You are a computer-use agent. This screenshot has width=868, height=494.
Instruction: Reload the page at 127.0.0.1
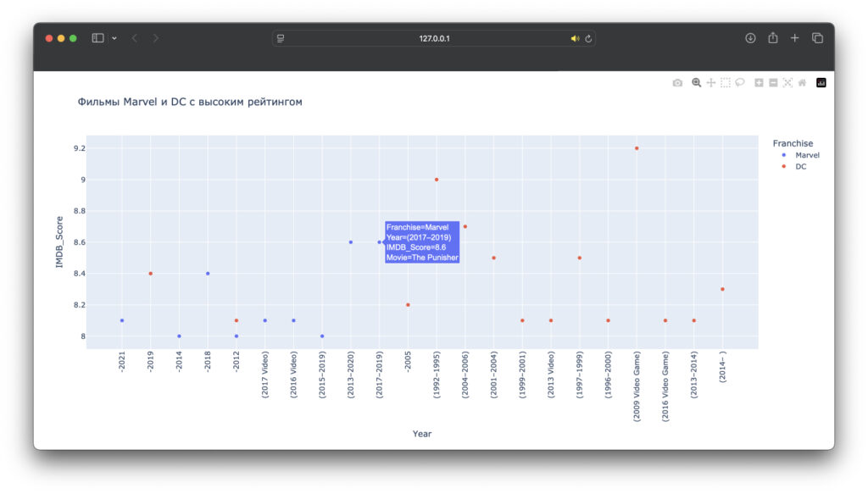pyautogui.click(x=588, y=38)
